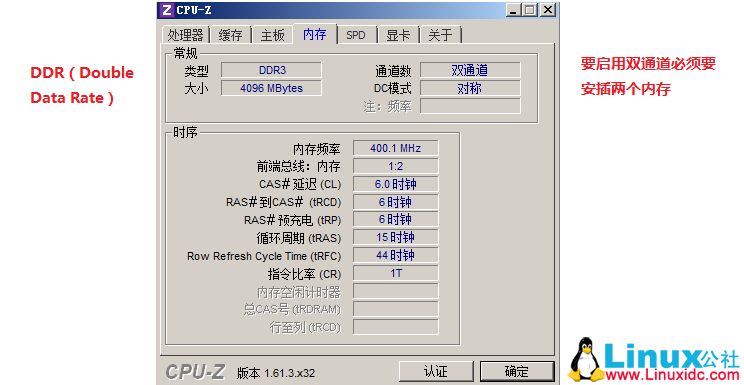744x385 pixels.
Task: Click the empty 注: 频率 field
Action: click(470, 106)
